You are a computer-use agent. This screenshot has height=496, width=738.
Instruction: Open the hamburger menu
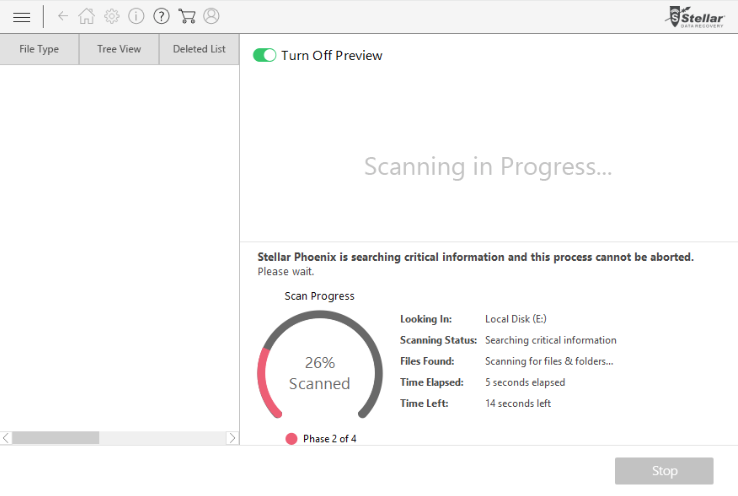tap(21, 17)
